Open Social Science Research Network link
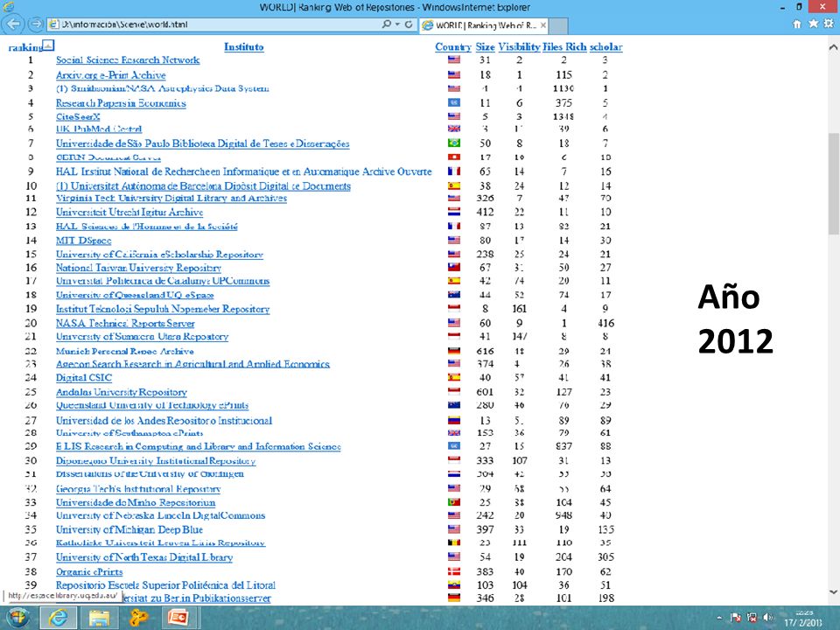This screenshot has width=840, height=630. coord(128,60)
